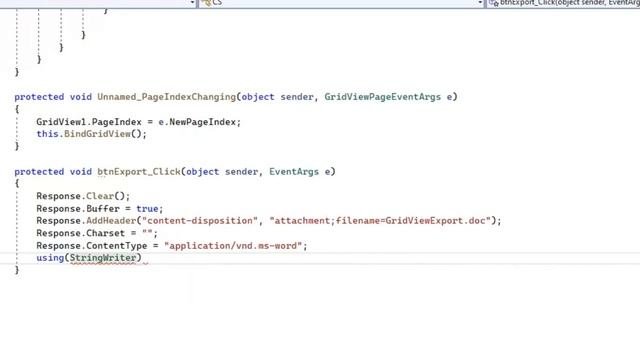Click the "content-disposition" string literal
The image size is (640, 360).
200,221
